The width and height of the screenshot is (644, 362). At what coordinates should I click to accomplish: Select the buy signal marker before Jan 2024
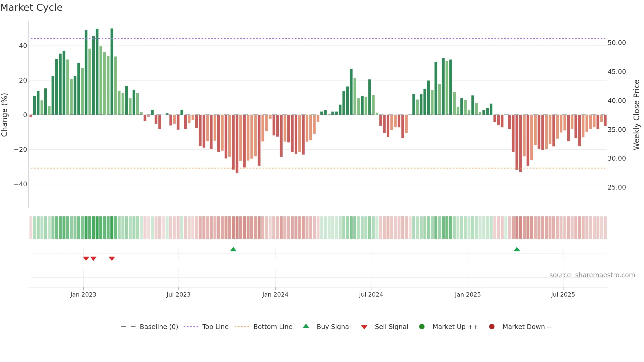click(233, 249)
